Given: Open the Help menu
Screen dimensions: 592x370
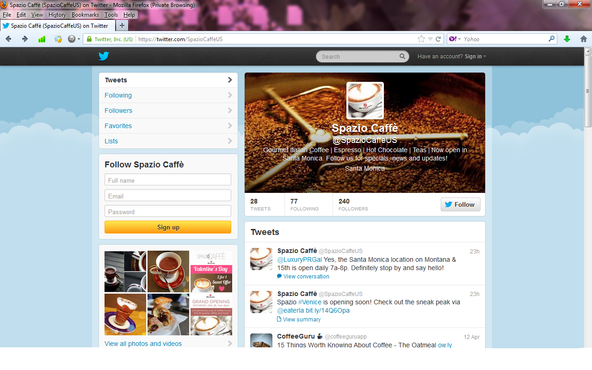Looking at the screenshot, I should click(129, 15).
